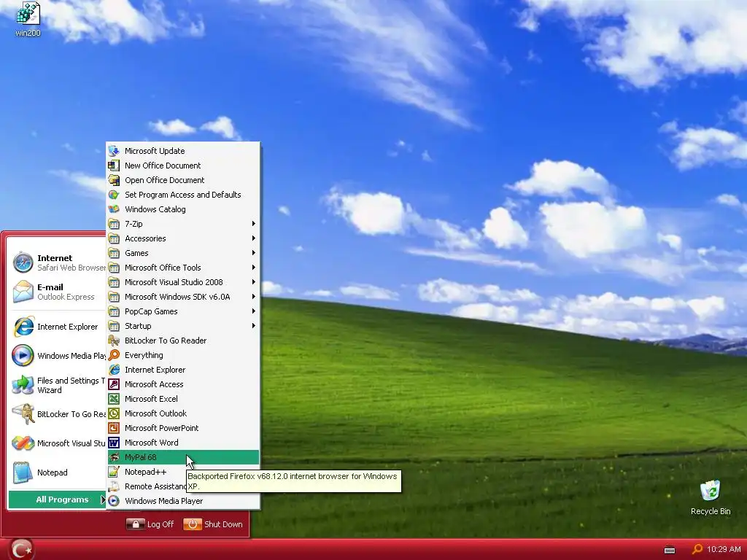Viewport: 747px width, 560px height.
Task: Click the Microsoft Outlook icon
Action: point(114,413)
